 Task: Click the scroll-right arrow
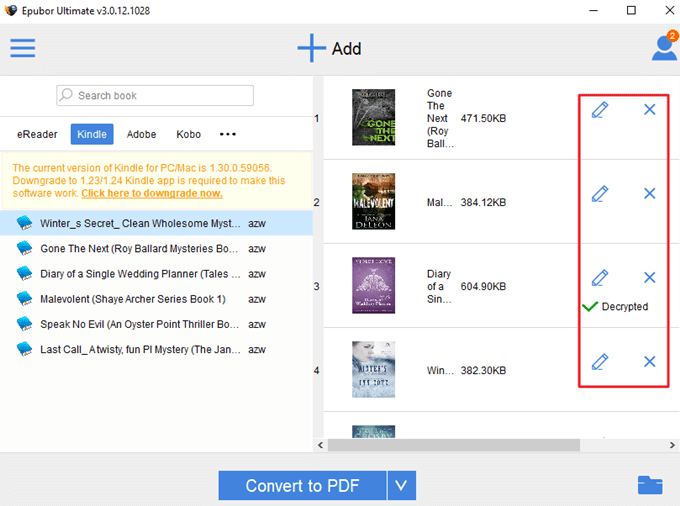click(x=672, y=445)
